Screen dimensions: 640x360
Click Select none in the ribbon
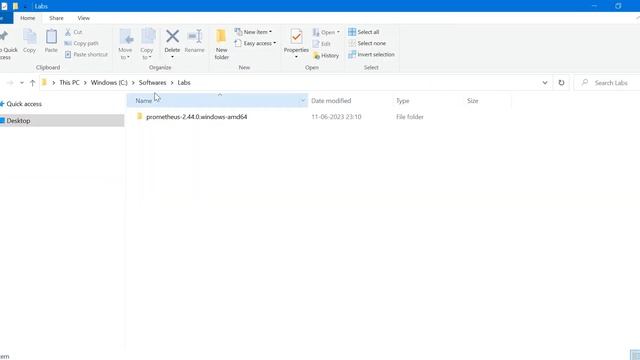367,43
